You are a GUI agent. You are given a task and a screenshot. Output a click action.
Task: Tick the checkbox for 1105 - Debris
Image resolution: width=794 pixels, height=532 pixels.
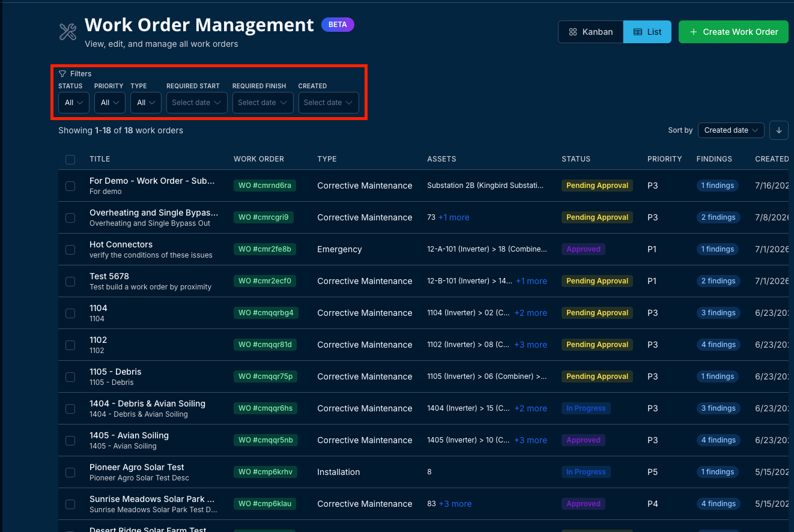[70, 377]
